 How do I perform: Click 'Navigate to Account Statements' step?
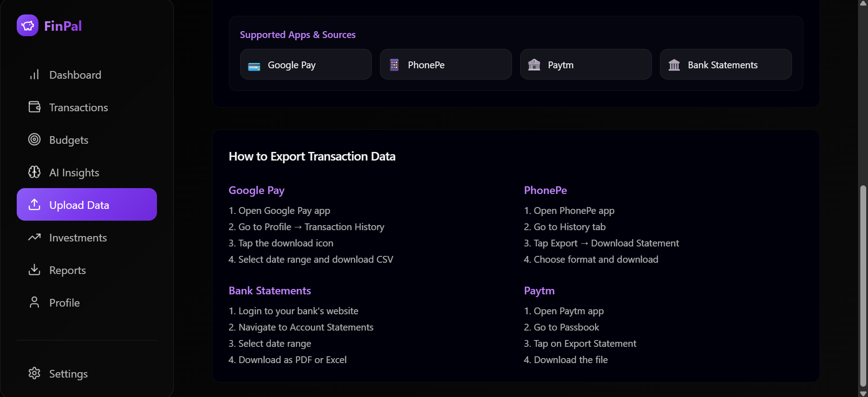(x=301, y=327)
